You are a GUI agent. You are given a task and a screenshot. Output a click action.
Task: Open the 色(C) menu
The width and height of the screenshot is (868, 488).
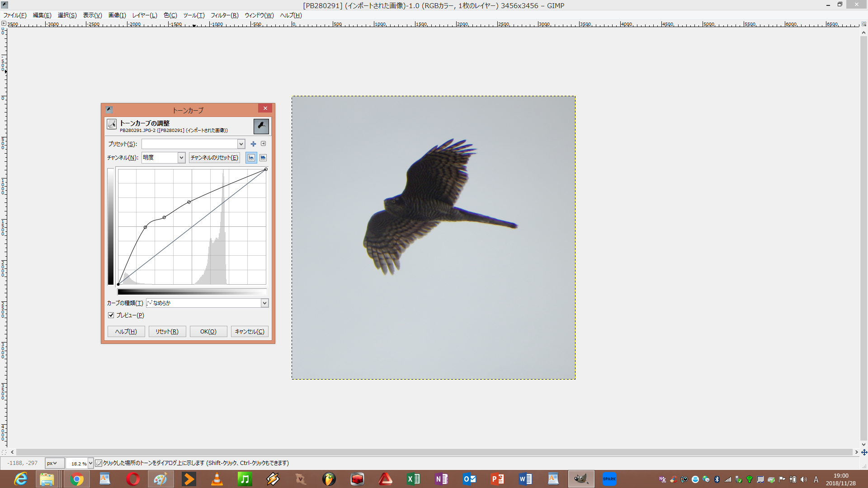pyautogui.click(x=170, y=15)
